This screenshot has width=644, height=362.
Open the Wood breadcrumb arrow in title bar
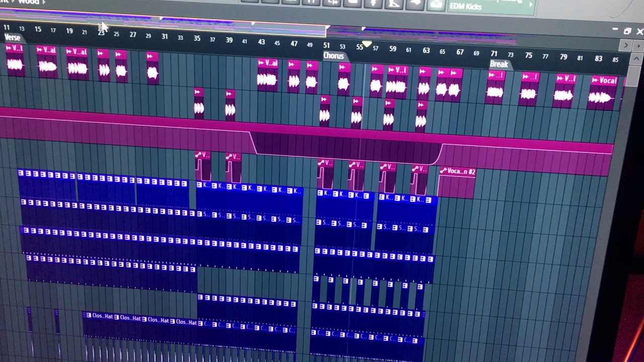tap(44, 2)
